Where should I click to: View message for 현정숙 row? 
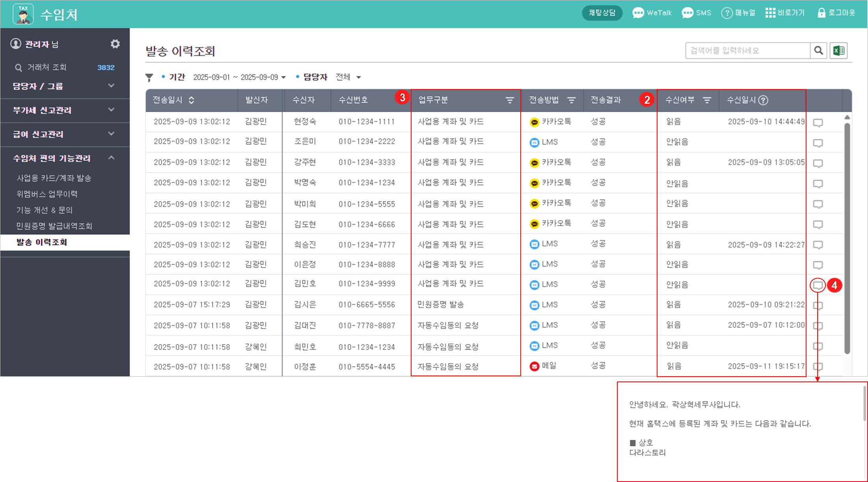point(818,123)
